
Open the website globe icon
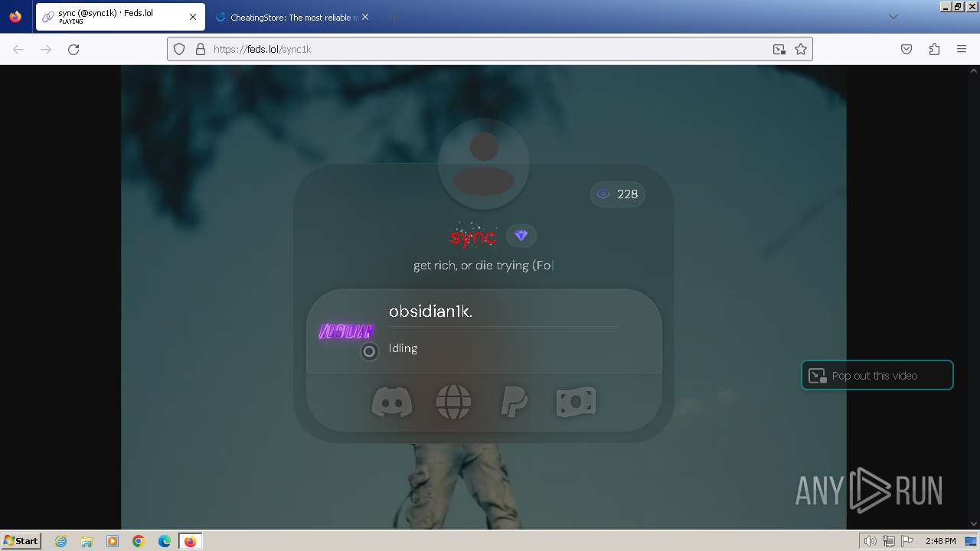(453, 401)
